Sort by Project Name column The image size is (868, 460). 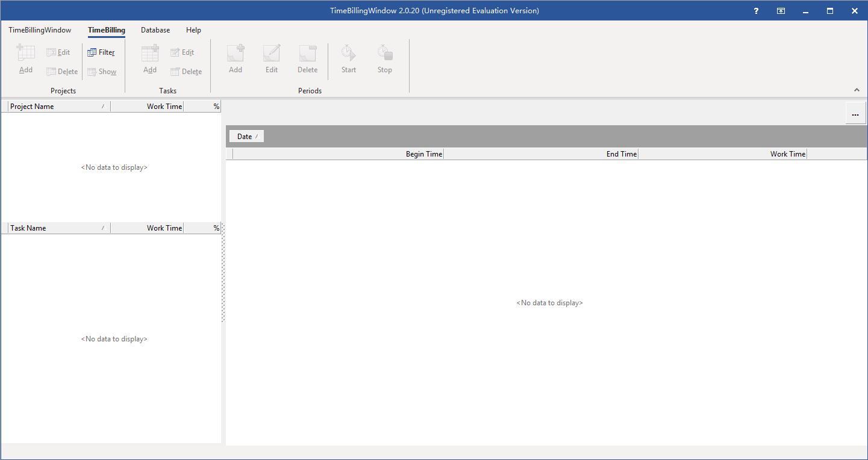point(59,107)
